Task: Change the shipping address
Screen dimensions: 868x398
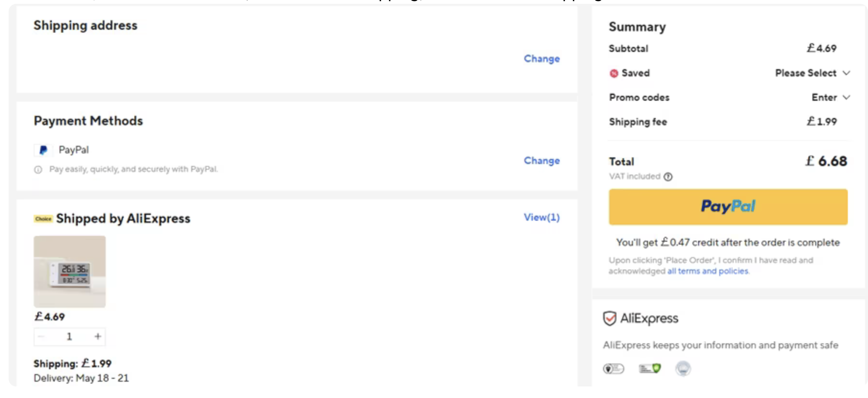Action: pyautogui.click(x=542, y=59)
